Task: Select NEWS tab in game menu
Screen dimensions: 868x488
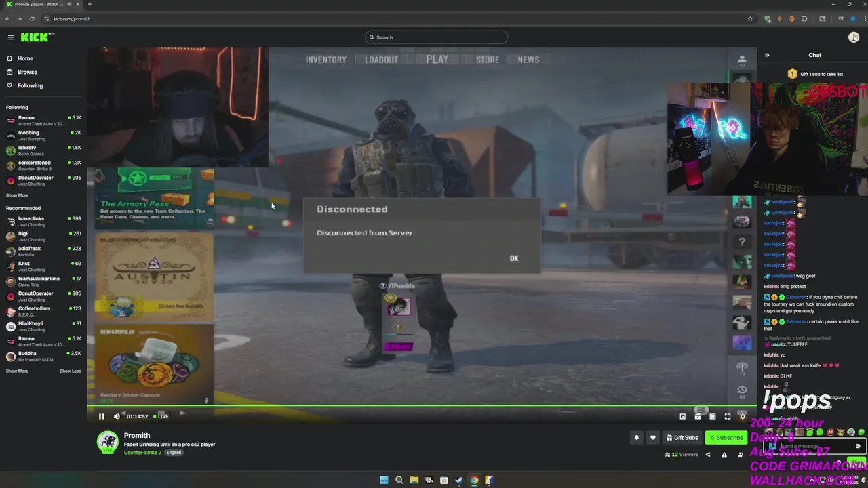Action: [529, 60]
